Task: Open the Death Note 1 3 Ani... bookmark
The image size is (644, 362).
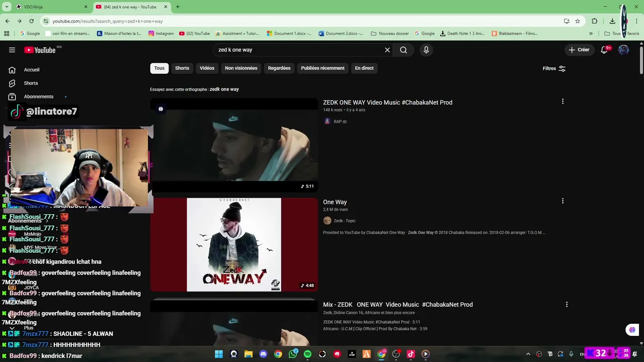Action: 462,34
